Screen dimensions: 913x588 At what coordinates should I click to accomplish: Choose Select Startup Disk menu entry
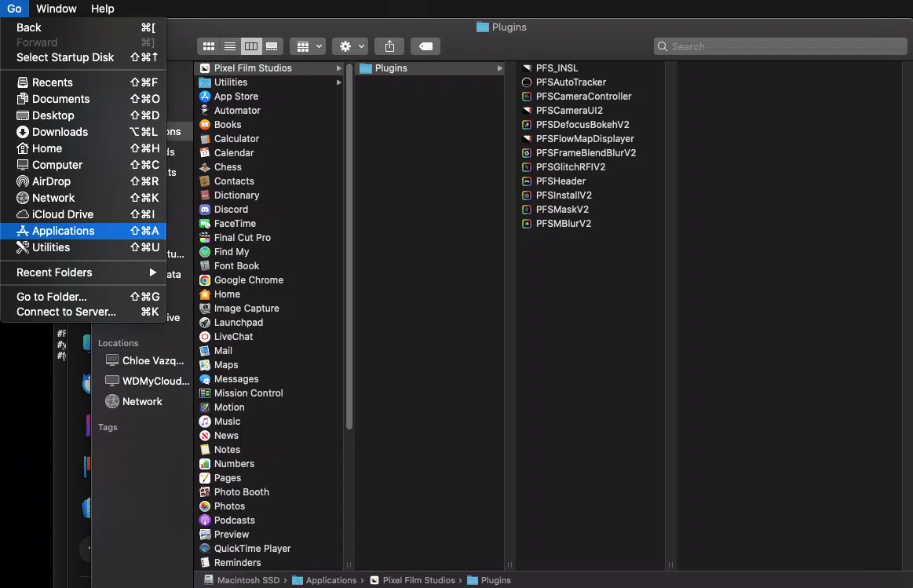(84, 57)
